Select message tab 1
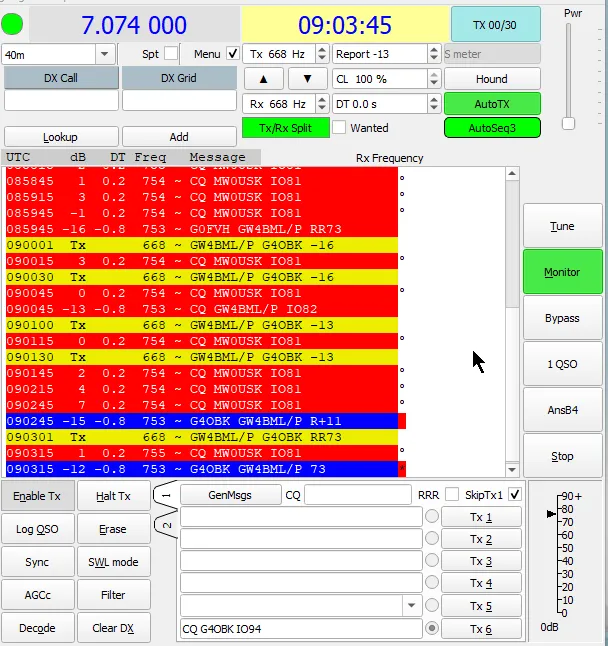608x646 pixels. (166, 495)
